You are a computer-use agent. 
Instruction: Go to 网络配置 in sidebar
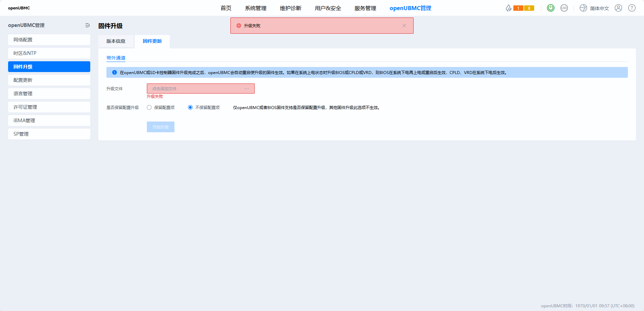[49, 40]
